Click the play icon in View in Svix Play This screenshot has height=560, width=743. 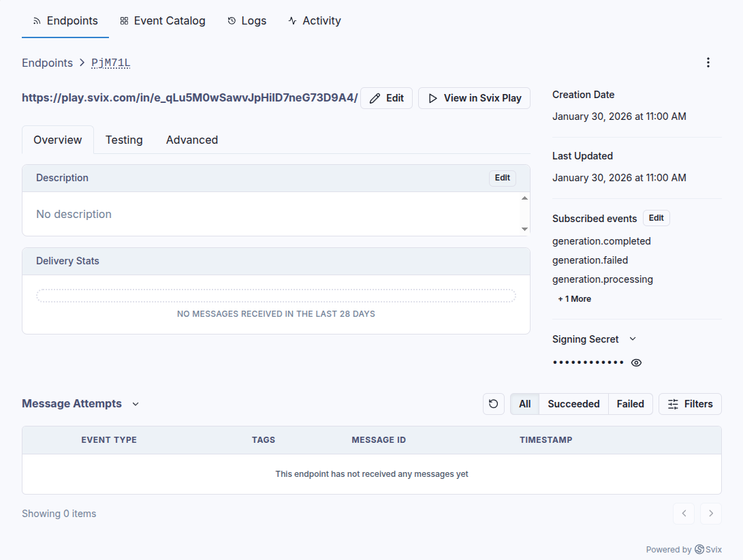click(432, 97)
